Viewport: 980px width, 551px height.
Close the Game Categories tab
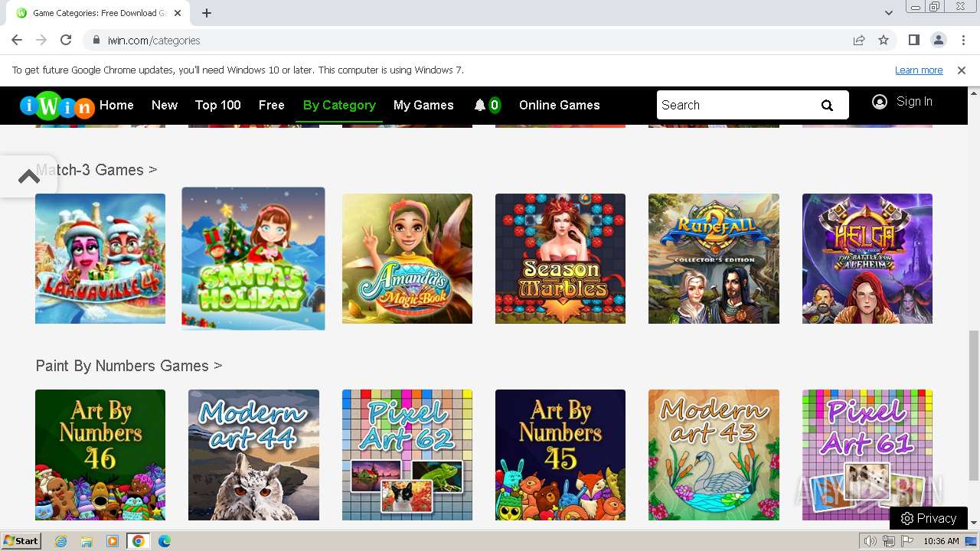178,13
